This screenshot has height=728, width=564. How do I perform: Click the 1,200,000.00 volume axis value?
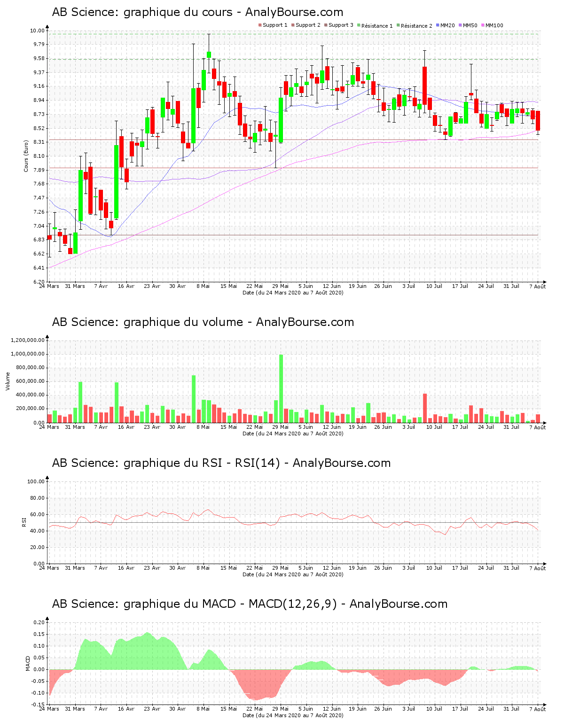[28, 340]
